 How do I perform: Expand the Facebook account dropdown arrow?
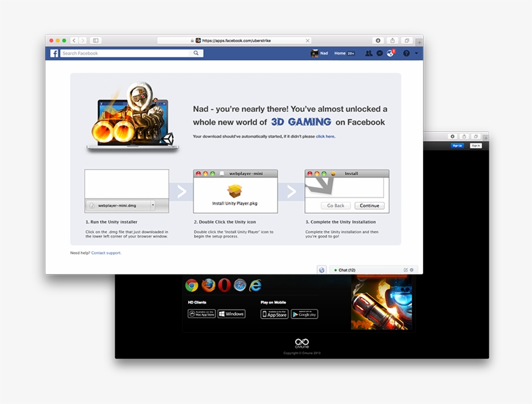click(x=417, y=53)
